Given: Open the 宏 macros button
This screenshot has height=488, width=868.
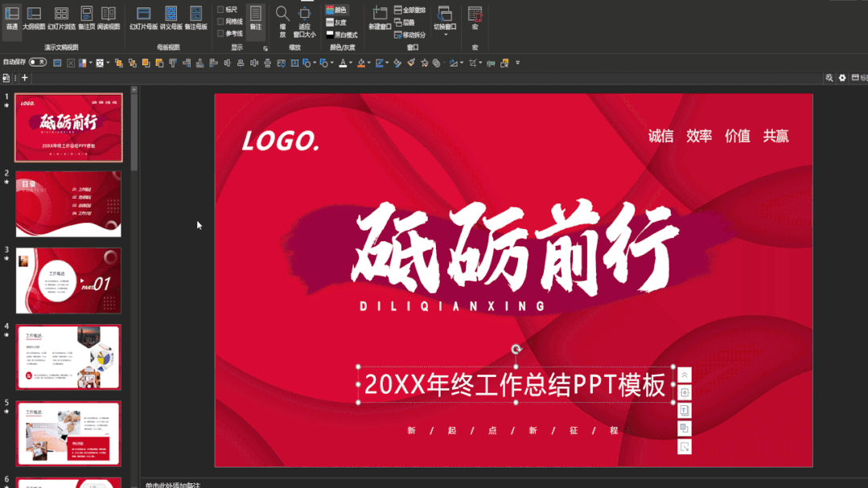Looking at the screenshot, I should pyautogui.click(x=475, y=17).
